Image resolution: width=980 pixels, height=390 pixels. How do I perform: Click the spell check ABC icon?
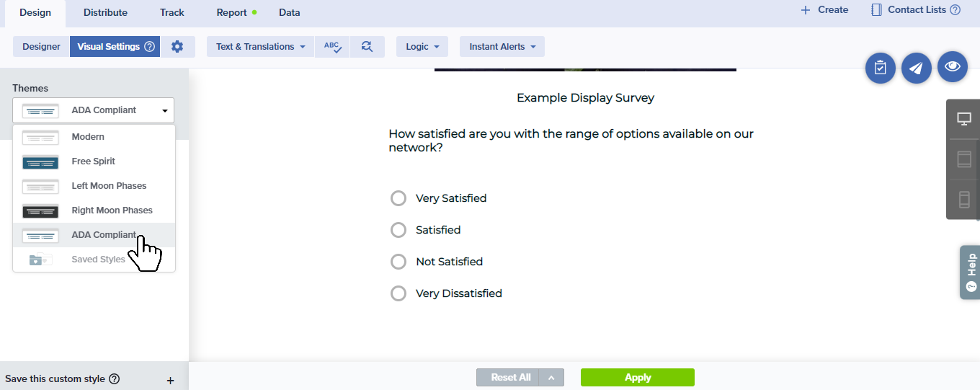point(332,47)
